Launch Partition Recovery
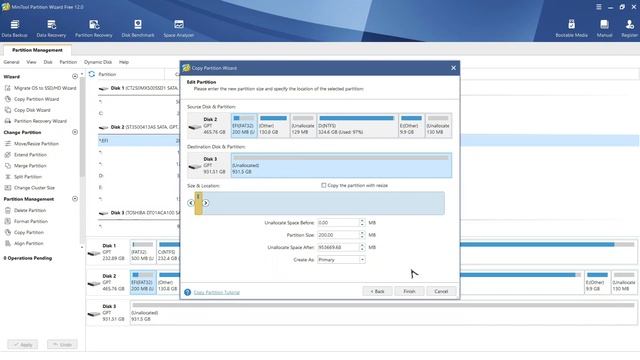The width and height of the screenshot is (640, 360). point(93,29)
